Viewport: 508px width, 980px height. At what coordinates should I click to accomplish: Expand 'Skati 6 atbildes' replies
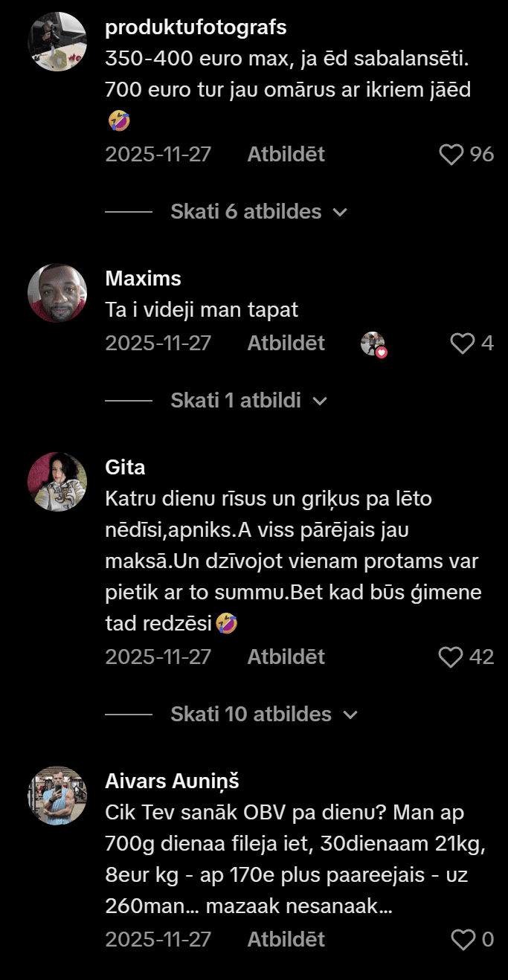[x=259, y=212]
